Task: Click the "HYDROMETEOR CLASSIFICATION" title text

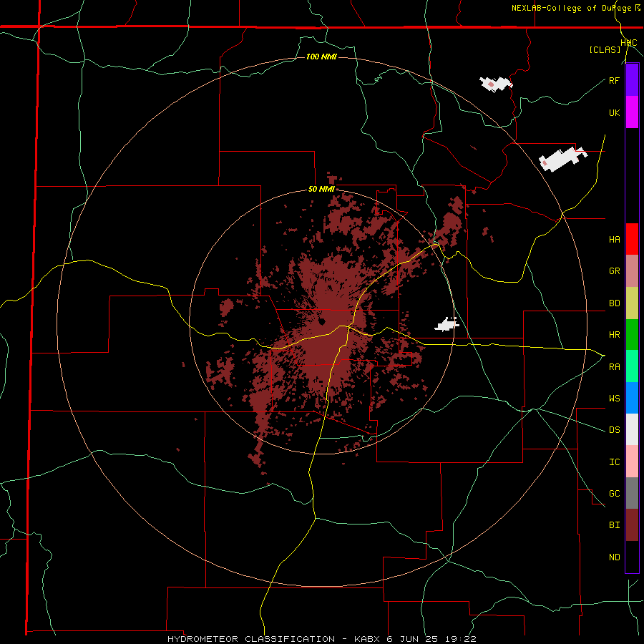Action: coord(251,639)
